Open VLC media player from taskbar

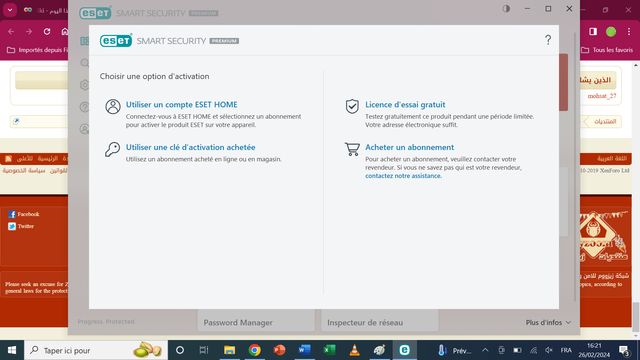[x=354, y=350]
